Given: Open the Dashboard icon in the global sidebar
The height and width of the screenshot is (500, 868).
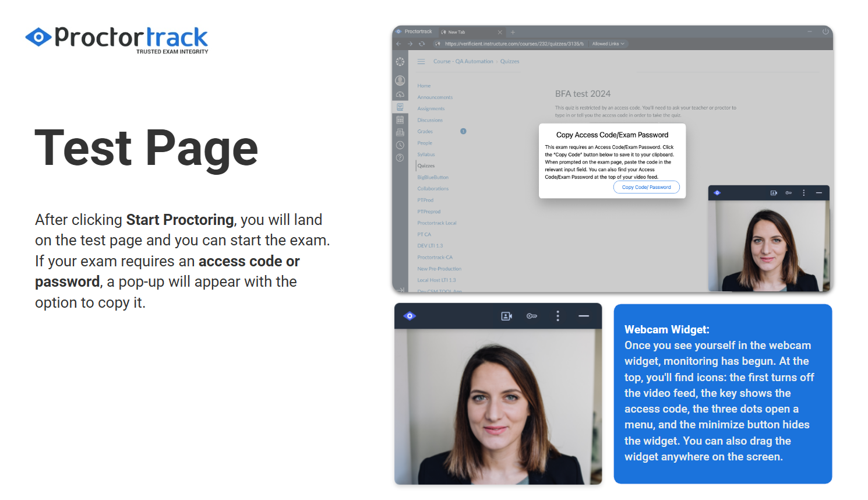Looking at the screenshot, I should pyautogui.click(x=400, y=94).
